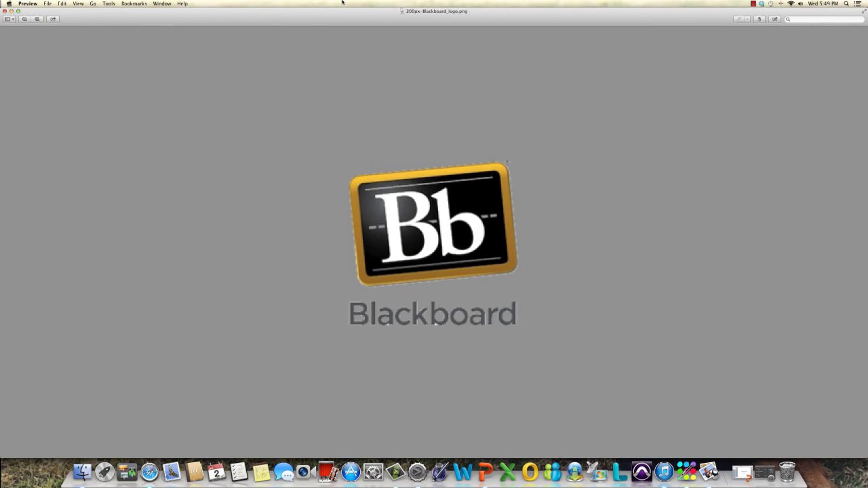Open Finder from the Dock
Image resolution: width=868 pixels, height=488 pixels.
(82, 472)
